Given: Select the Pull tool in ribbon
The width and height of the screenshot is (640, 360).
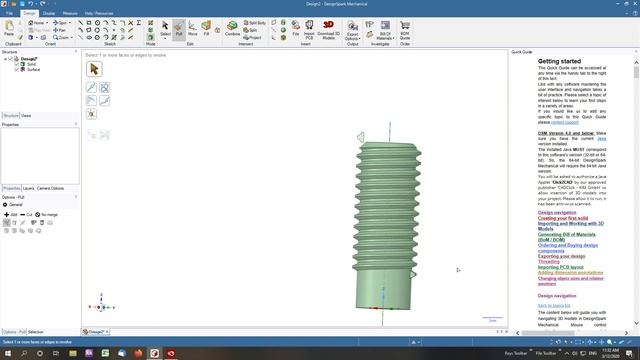Looking at the screenshot, I should [179, 29].
